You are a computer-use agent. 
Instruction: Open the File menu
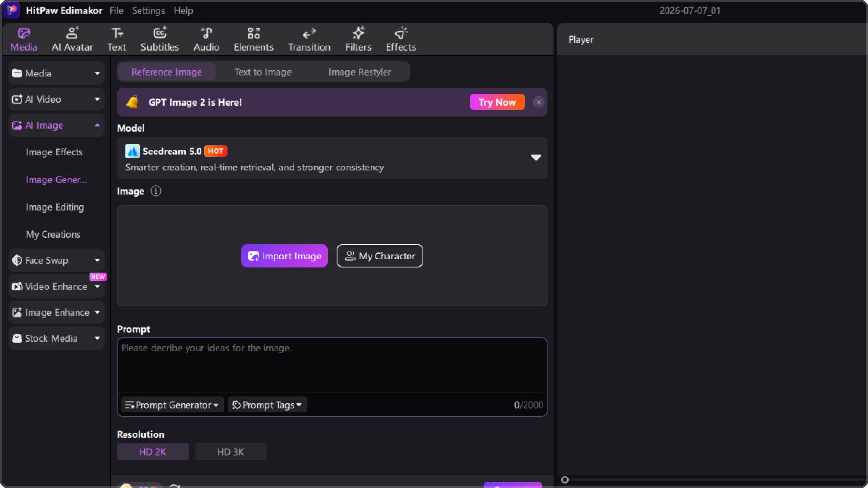tap(116, 11)
